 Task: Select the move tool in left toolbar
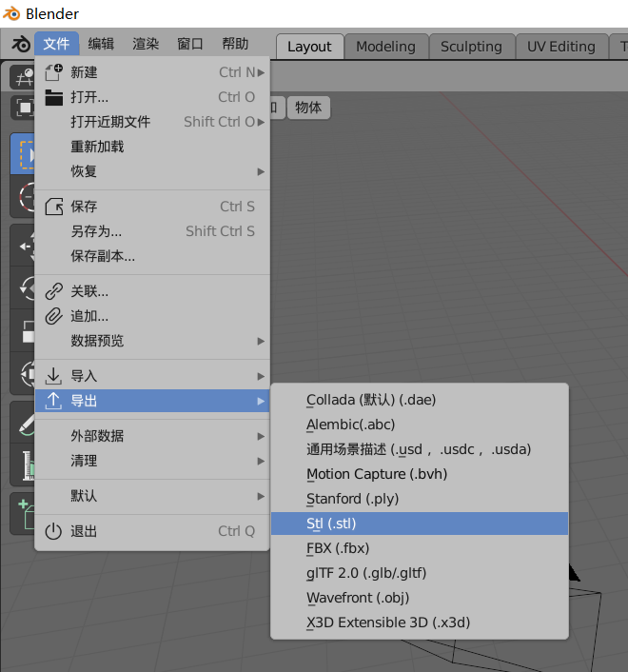[x=23, y=246]
